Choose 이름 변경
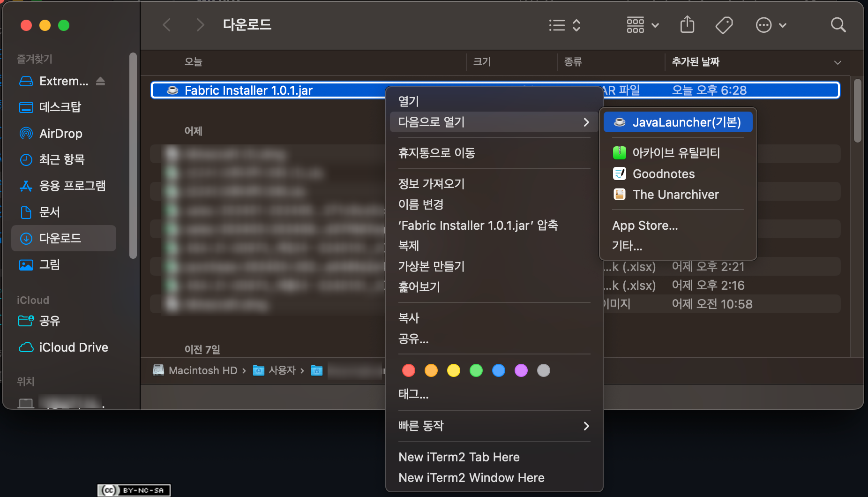This screenshot has height=497, width=868. [x=494, y=204]
